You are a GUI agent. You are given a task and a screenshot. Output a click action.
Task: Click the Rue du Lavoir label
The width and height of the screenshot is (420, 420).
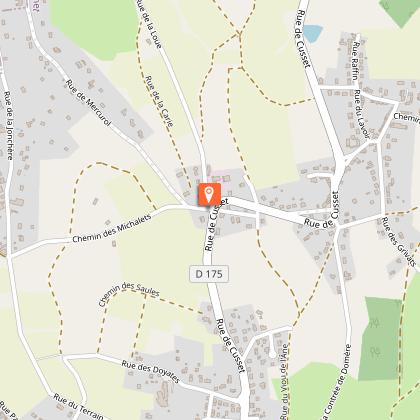point(362,114)
